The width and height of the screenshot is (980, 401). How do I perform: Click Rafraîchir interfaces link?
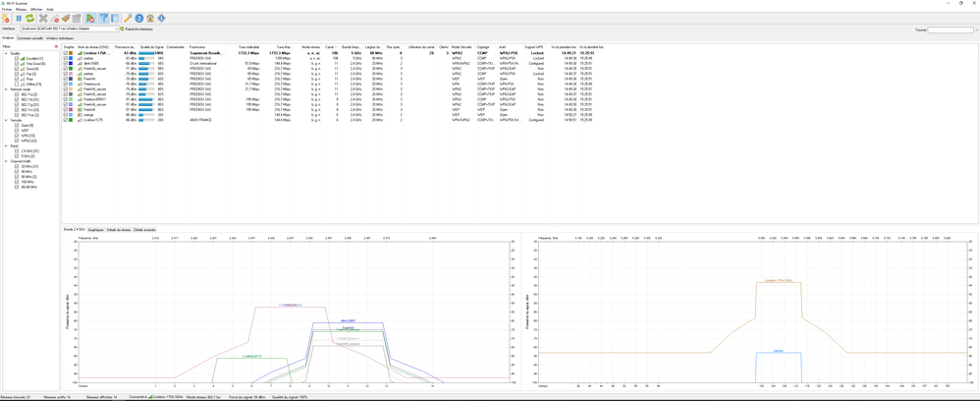[138, 29]
